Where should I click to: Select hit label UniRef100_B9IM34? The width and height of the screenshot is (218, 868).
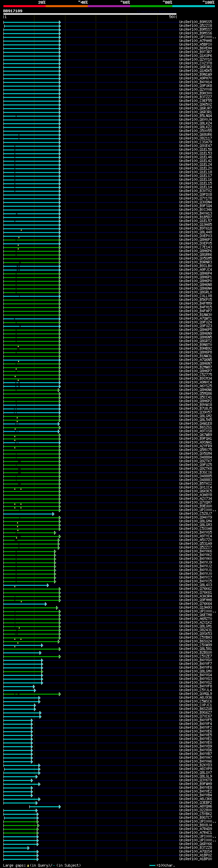click(196, 379)
